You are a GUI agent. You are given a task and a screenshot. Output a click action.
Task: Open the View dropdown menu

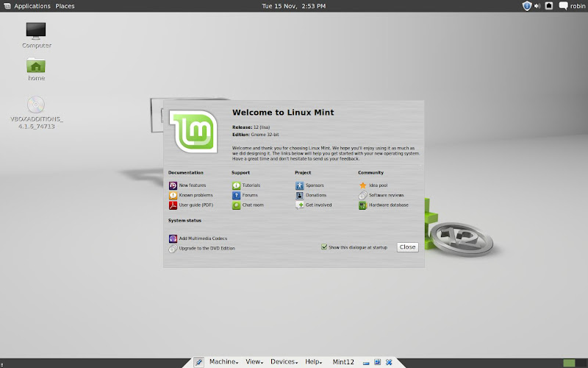click(254, 361)
